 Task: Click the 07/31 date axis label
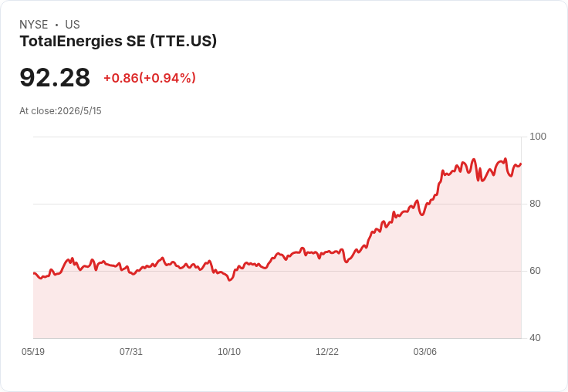131,352
